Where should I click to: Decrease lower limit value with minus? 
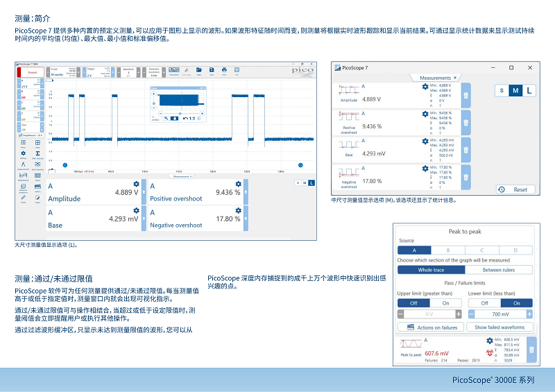click(x=472, y=314)
